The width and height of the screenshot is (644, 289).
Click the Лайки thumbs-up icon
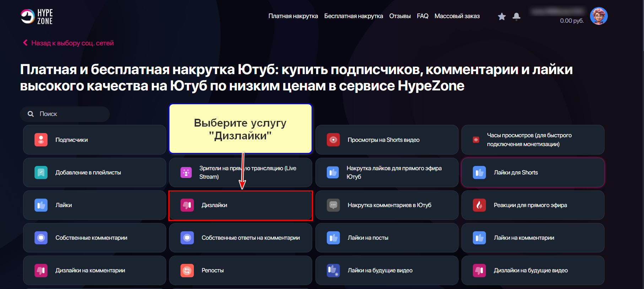click(41, 205)
